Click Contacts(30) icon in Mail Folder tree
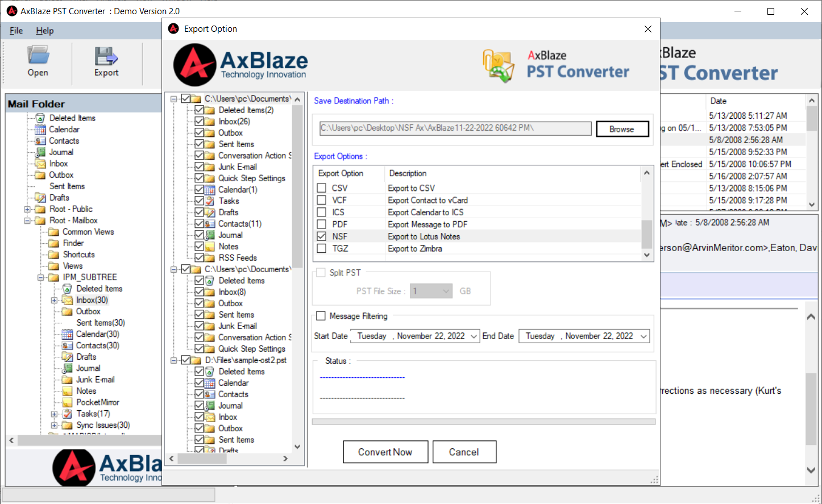822x504 pixels. (x=68, y=345)
